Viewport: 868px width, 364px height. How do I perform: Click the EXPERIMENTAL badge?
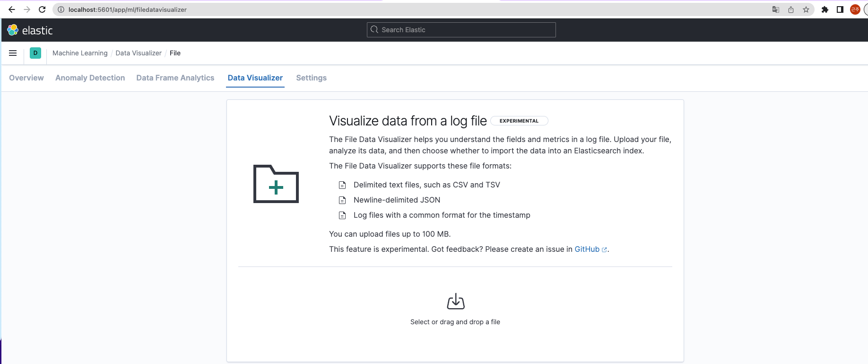pyautogui.click(x=519, y=121)
